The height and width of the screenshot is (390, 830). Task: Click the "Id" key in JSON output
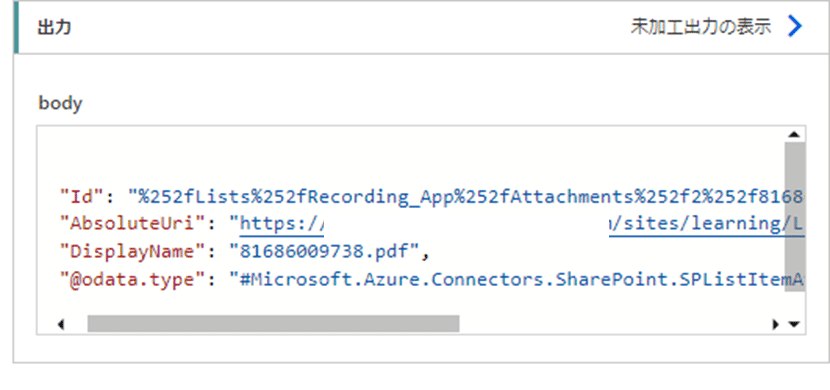[83, 197]
